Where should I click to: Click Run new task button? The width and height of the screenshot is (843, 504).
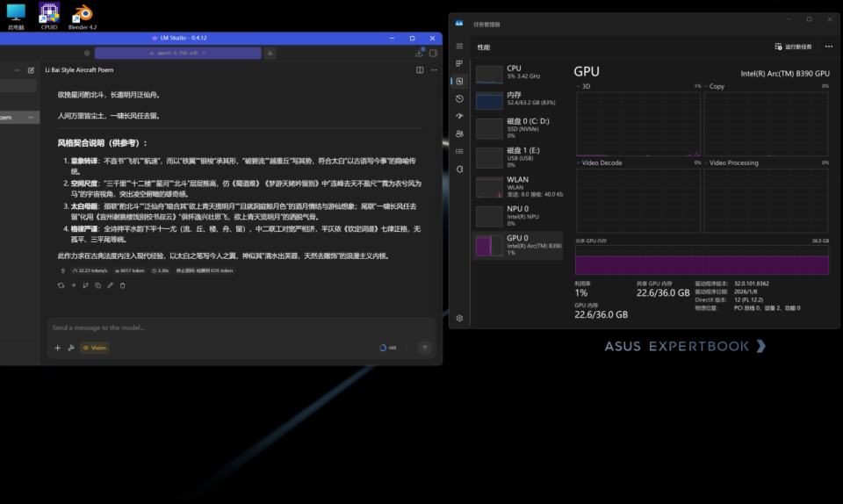point(793,47)
